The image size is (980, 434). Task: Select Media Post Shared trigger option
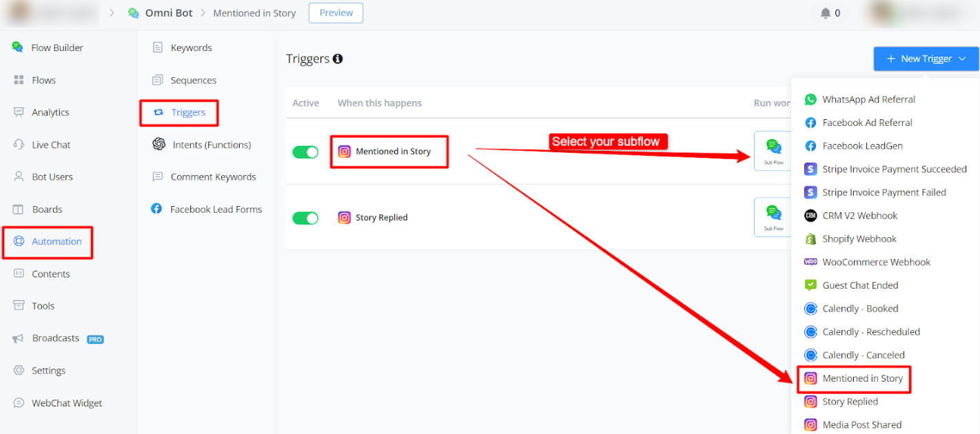coord(861,425)
